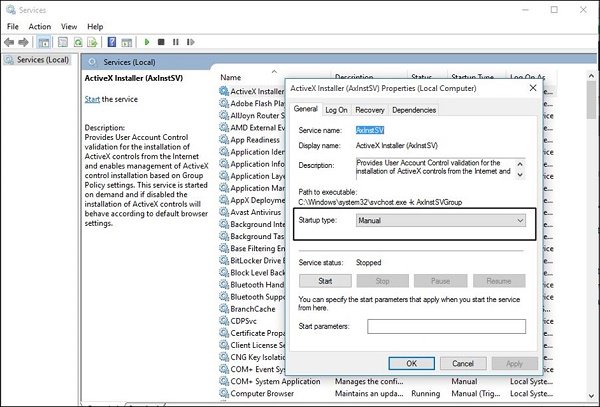Open the Action menu
The height and width of the screenshot is (407, 600).
pos(40,26)
